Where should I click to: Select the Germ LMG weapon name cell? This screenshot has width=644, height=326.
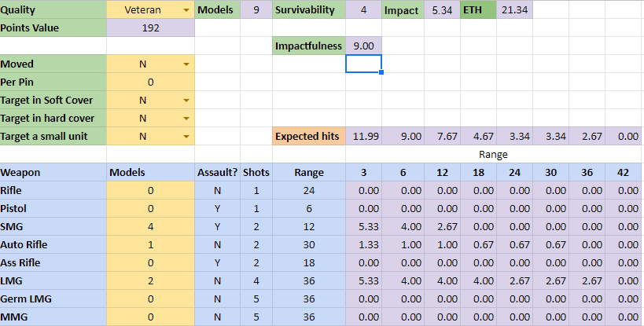pos(53,299)
